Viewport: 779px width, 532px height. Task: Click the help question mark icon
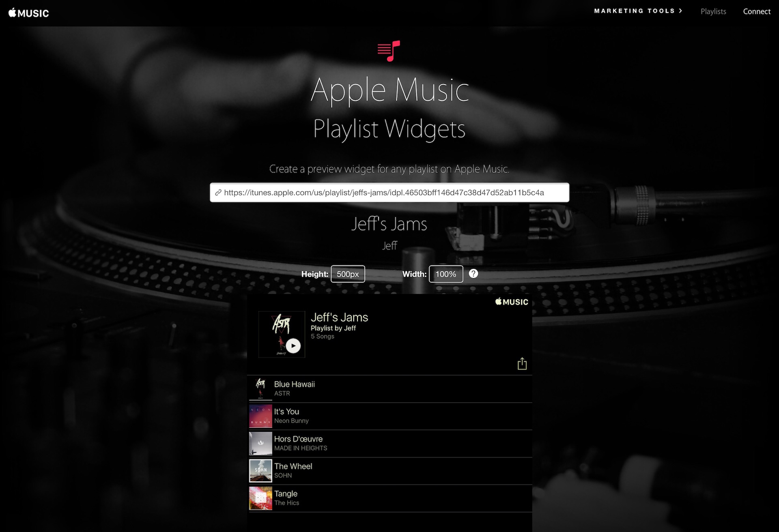click(x=473, y=273)
